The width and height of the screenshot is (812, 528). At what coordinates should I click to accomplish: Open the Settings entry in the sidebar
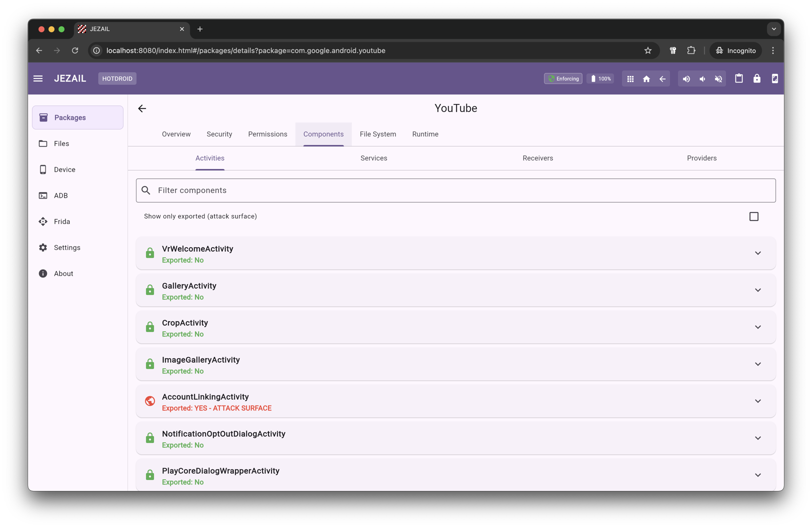click(x=66, y=247)
